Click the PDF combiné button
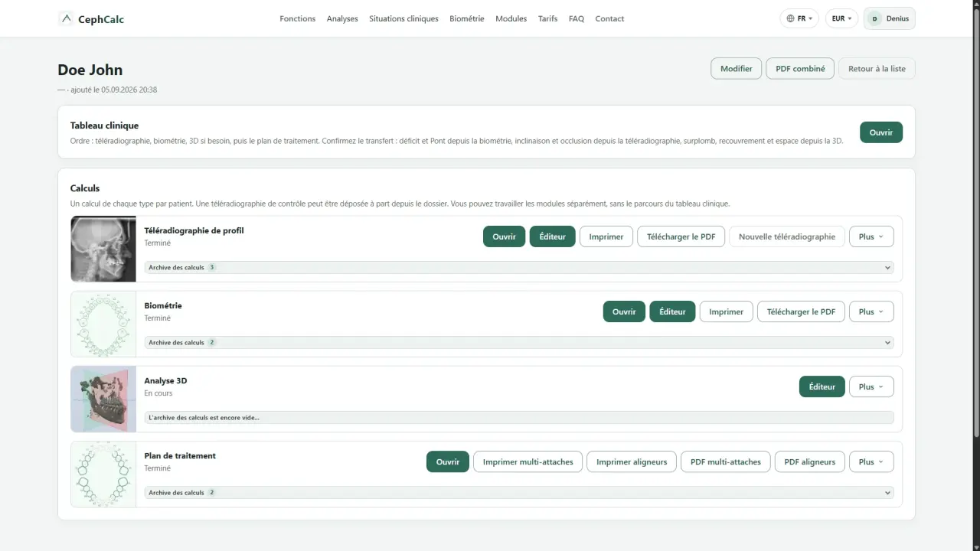The width and height of the screenshot is (980, 551). pyautogui.click(x=800, y=68)
